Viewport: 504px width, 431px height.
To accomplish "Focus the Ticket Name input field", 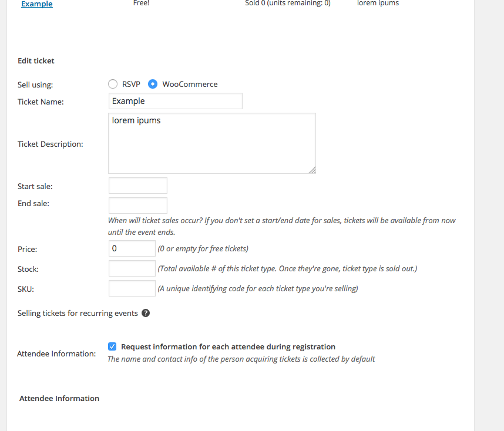I will coord(176,101).
